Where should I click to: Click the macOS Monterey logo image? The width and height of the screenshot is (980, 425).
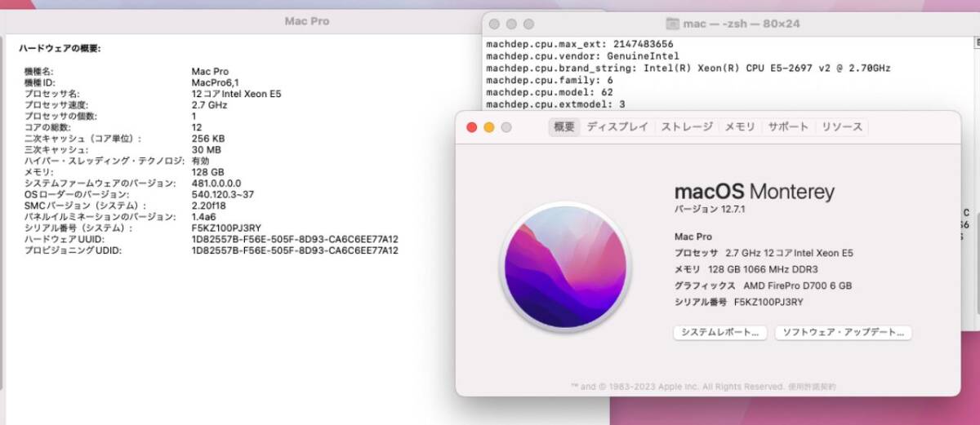pos(566,268)
